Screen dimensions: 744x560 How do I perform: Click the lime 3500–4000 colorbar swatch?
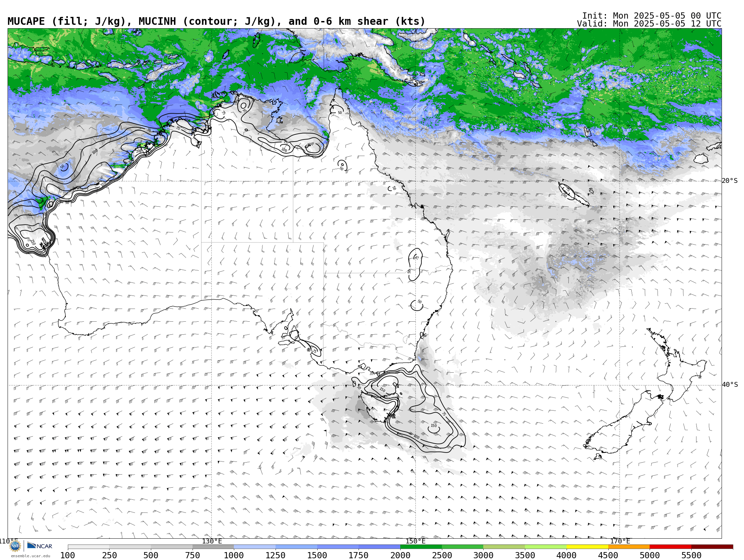pos(546,547)
